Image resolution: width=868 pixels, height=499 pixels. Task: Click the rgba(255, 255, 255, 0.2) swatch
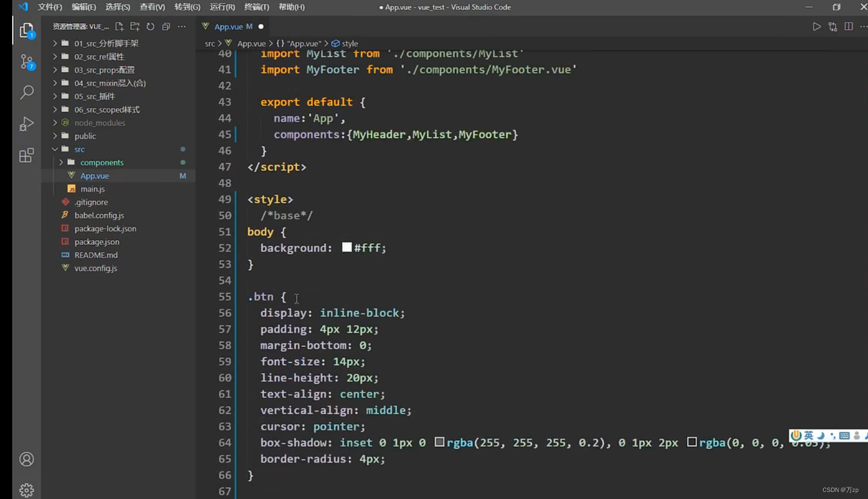tap(440, 442)
